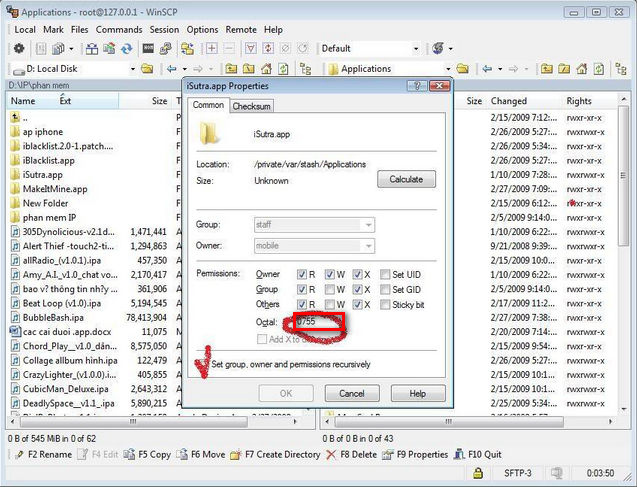The image size is (637, 487).
Task: Enable the Set GID checkbox
Action: [385, 290]
